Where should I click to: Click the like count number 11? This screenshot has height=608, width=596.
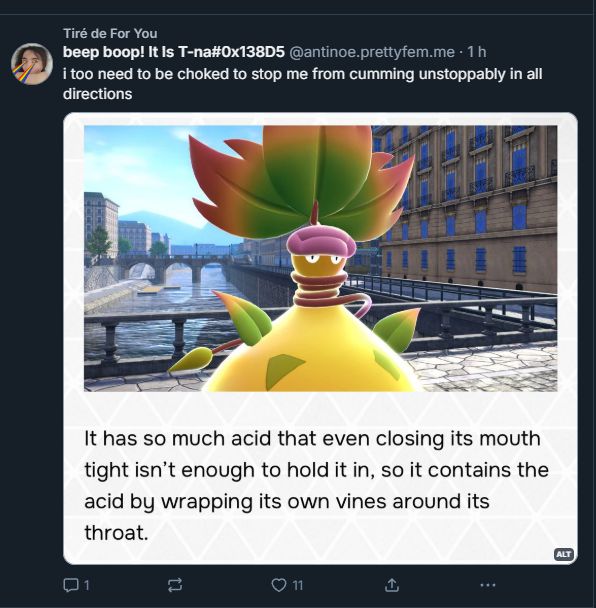[297, 585]
